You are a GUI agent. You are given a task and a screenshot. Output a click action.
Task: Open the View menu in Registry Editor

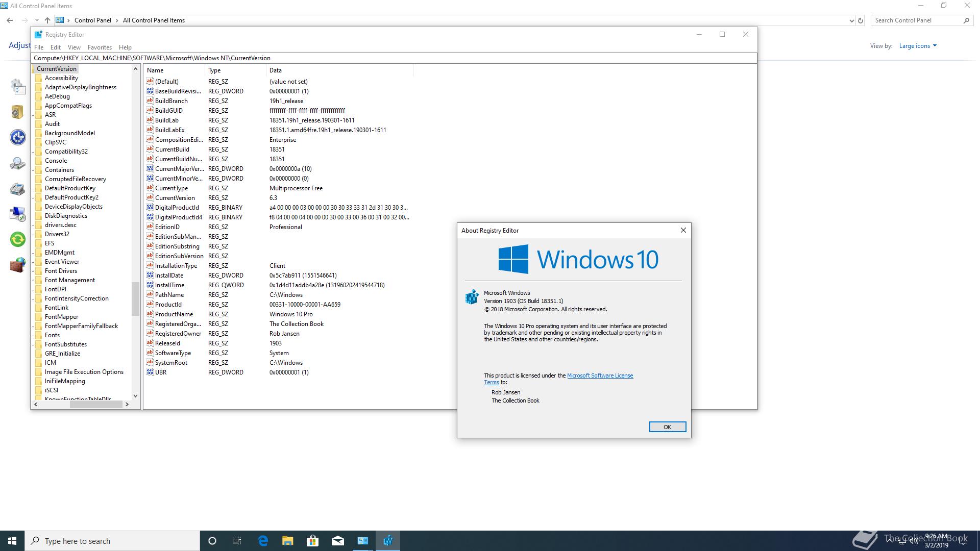(x=74, y=47)
